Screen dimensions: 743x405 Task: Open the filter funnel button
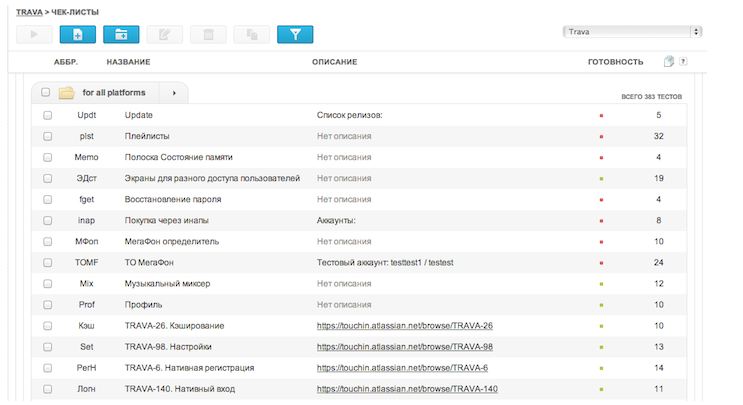click(x=295, y=35)
